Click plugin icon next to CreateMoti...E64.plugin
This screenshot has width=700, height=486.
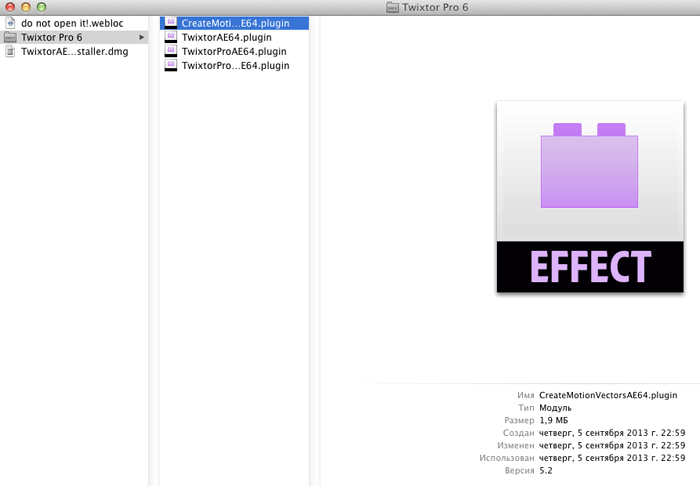coord(171,23)
